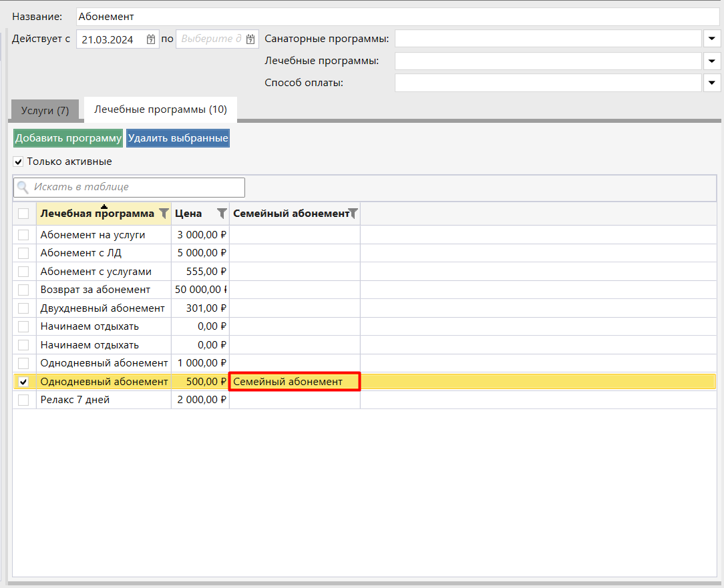
Task: Click filter icon in Цена column
Action: click(x=222, y=214)
